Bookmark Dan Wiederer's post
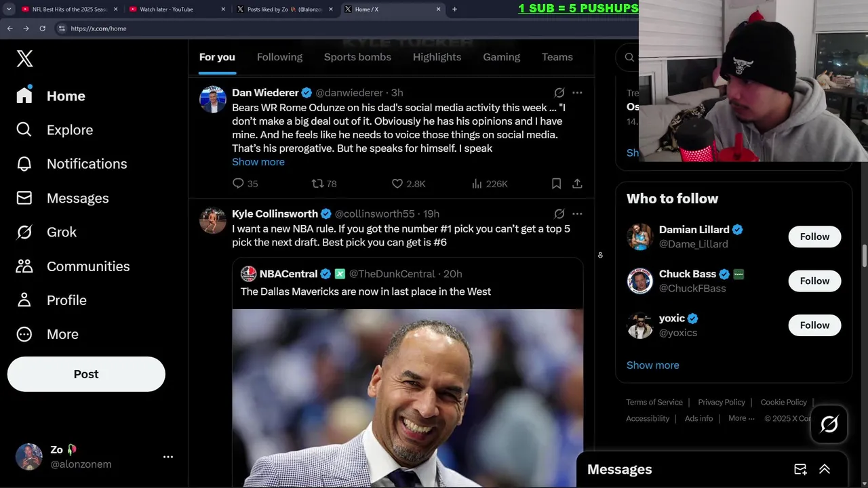Screen dimensions: 868x488 pos(556,184)
